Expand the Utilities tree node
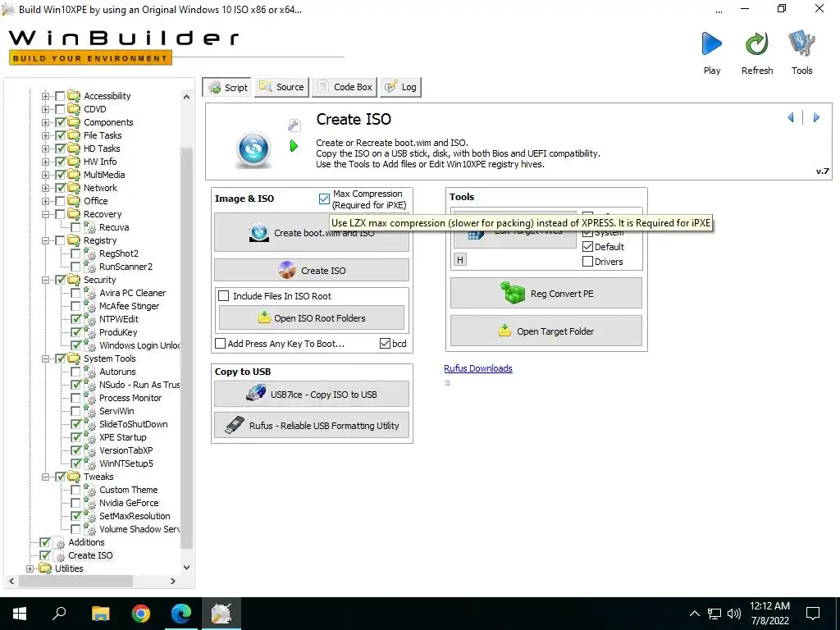The image size is (840, 630). 30,568
